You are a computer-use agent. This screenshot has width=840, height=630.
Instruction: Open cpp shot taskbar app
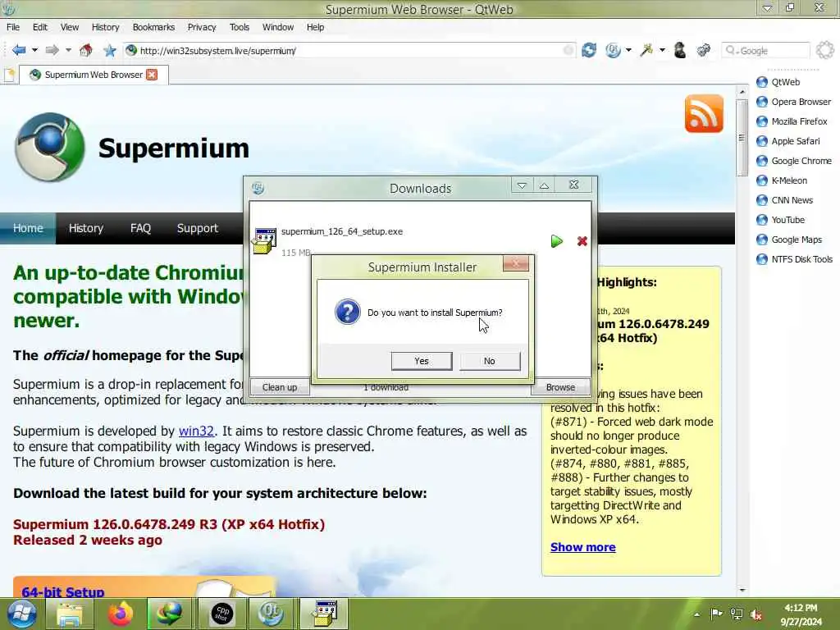(x=221, y=614)
